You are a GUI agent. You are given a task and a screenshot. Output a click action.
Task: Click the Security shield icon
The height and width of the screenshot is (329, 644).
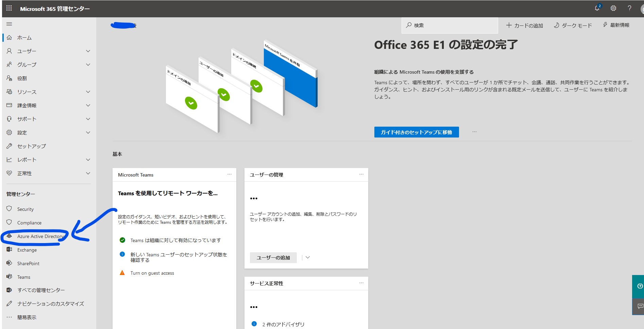tap(9, 208)
